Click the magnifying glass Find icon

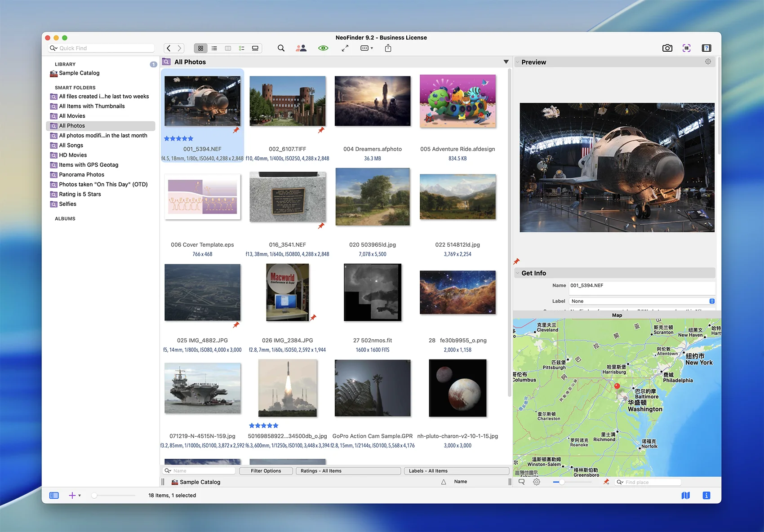point(281,48)
